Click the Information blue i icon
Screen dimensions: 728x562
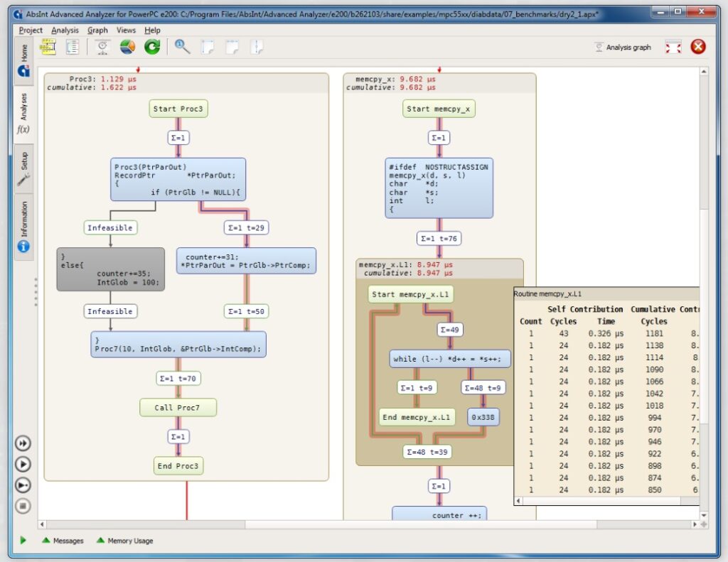(x=23, y=247)
